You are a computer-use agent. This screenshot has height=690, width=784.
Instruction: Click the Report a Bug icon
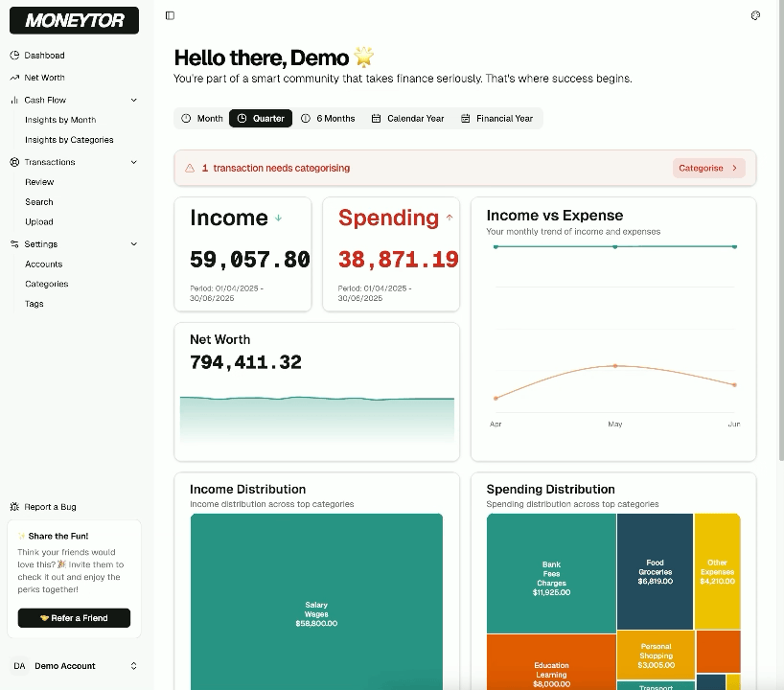pos(14,507)
